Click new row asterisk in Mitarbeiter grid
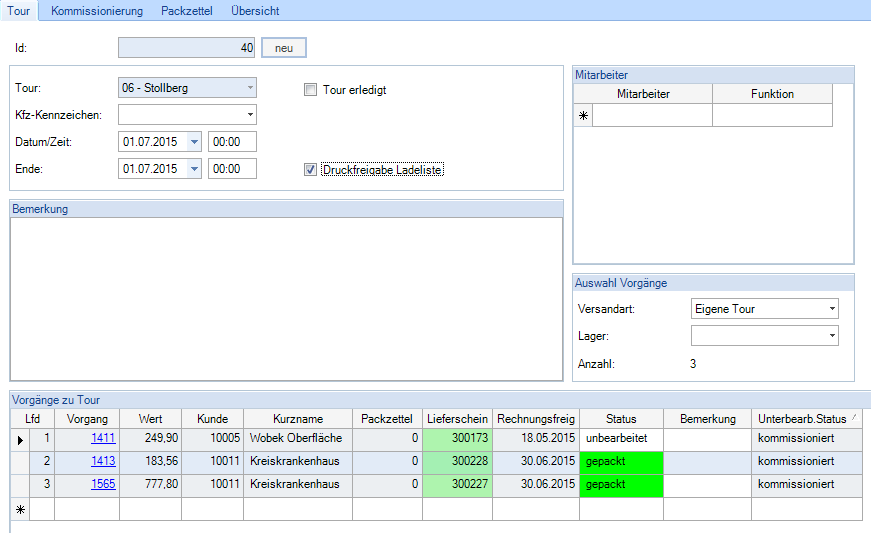Screen dimensions: 871x533 (583, 116)
